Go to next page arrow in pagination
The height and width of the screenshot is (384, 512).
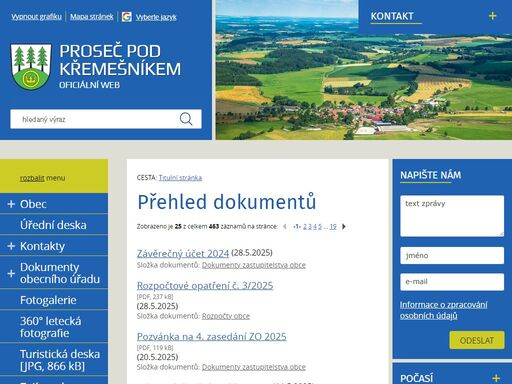pos(344,227)
